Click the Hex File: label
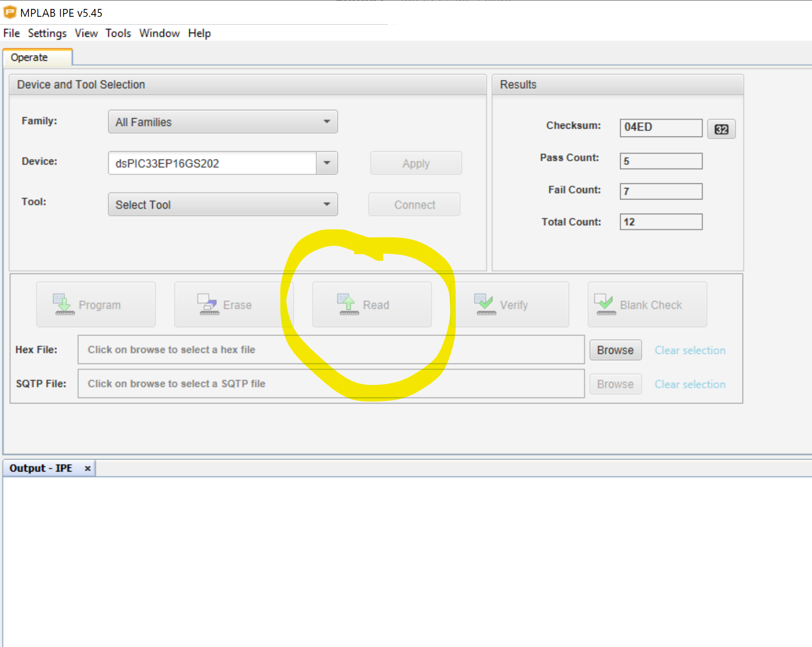The image size is (812, 647). pyautogui.click(x=36, y=350)
